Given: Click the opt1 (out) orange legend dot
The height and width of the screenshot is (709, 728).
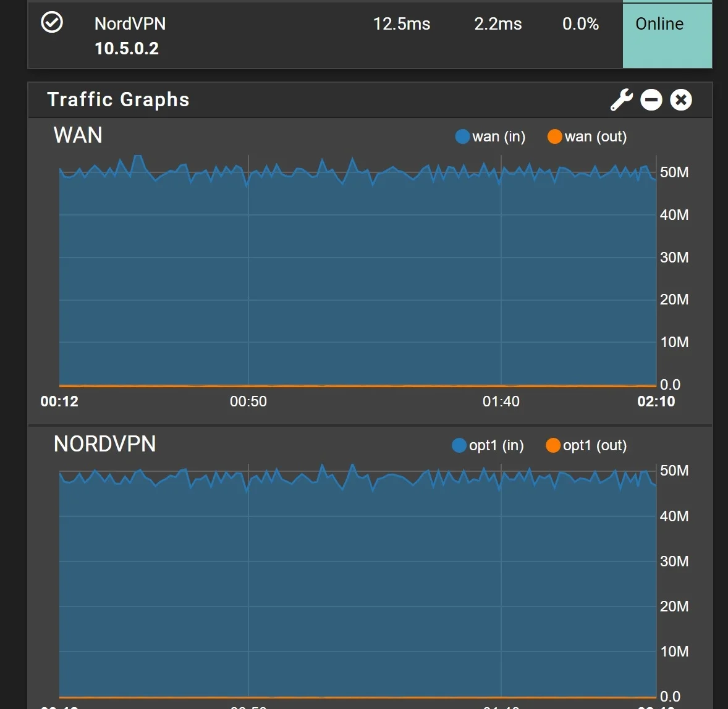Looking at the screenshot, I should 552,445.
